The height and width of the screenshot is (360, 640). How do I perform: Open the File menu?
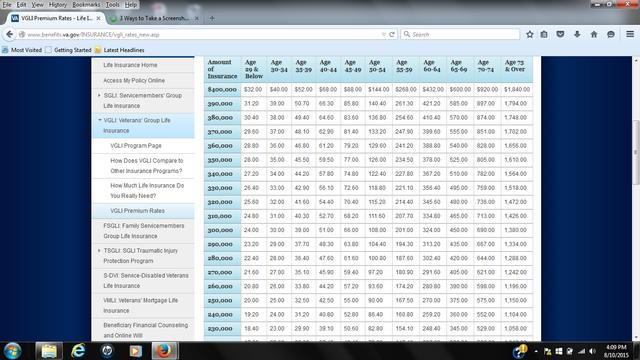[7, 5]
